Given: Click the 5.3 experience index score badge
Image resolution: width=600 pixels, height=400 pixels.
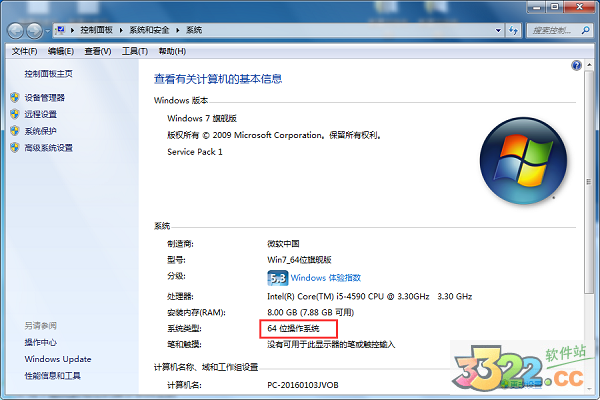Looking at the screenshot, I should [277, 278].
